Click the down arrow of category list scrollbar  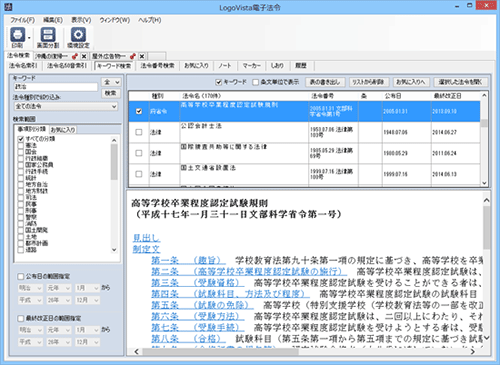(114, 250)
